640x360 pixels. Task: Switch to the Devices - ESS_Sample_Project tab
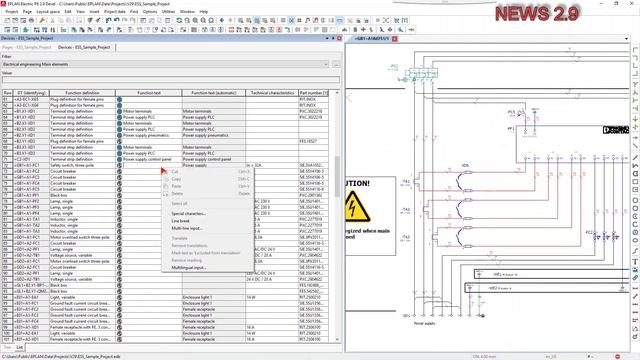pos(84,47)
